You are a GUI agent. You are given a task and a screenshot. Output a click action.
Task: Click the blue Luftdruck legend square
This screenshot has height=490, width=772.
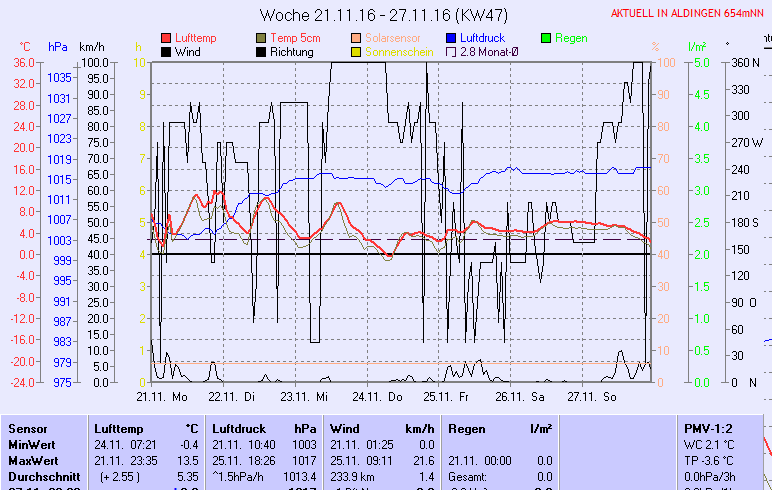[452, 38]
